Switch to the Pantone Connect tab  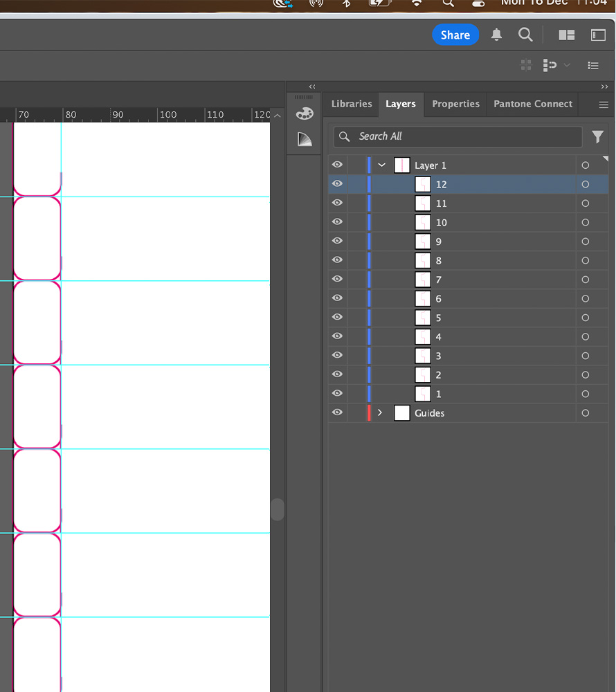pyautogui.click(x=533, y=104)
